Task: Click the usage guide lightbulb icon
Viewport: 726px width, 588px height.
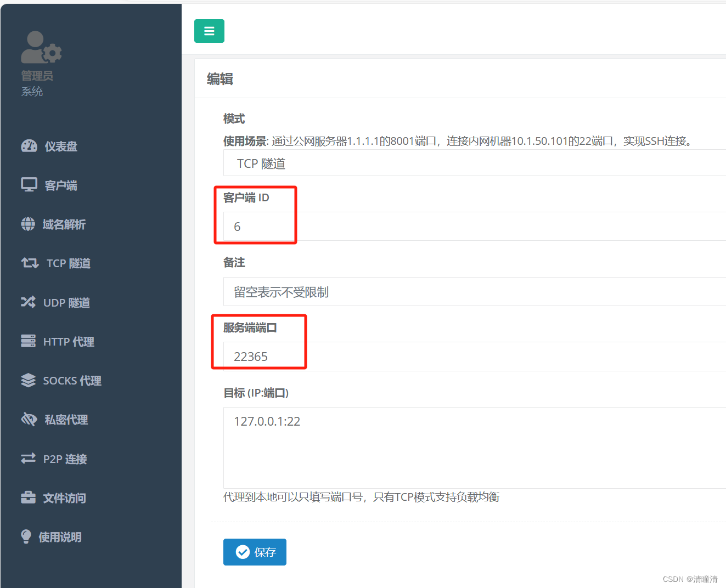Action: (x=26, y=536)
